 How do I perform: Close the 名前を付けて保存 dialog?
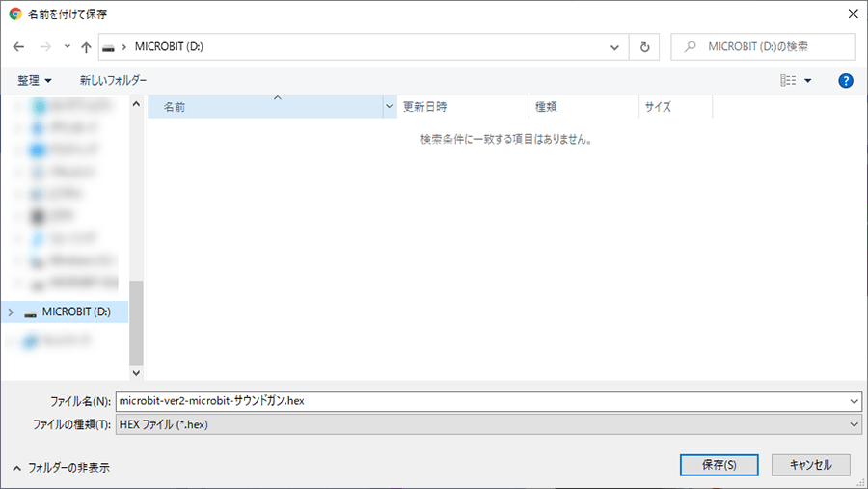click(x=854, y=14)
